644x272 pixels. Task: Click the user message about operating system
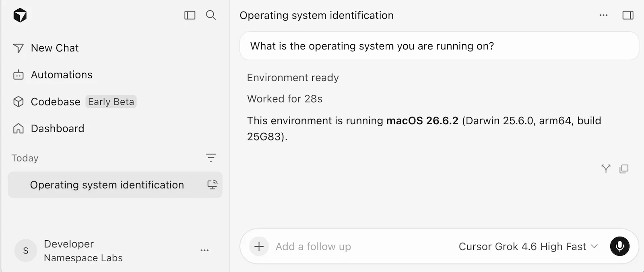pyautogui.click(x=439, y=46)
